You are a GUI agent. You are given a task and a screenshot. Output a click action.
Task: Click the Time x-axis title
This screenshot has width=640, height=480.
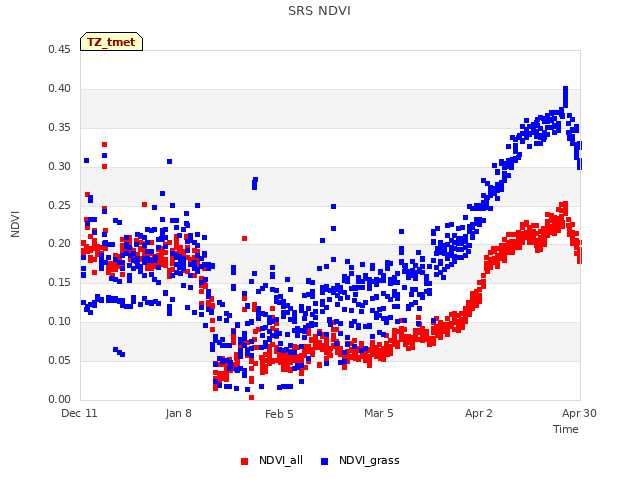tap(566, 429)
